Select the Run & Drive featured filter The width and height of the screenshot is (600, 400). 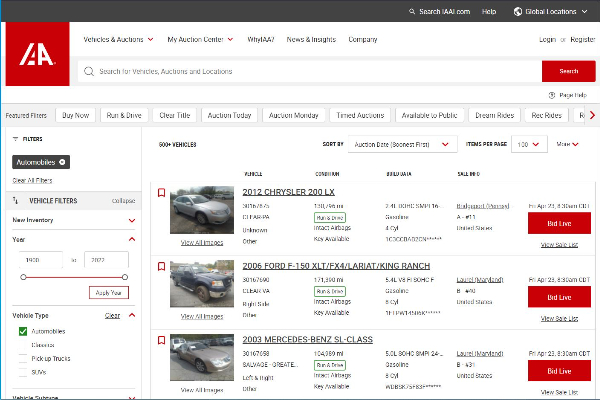coord(124,115)
